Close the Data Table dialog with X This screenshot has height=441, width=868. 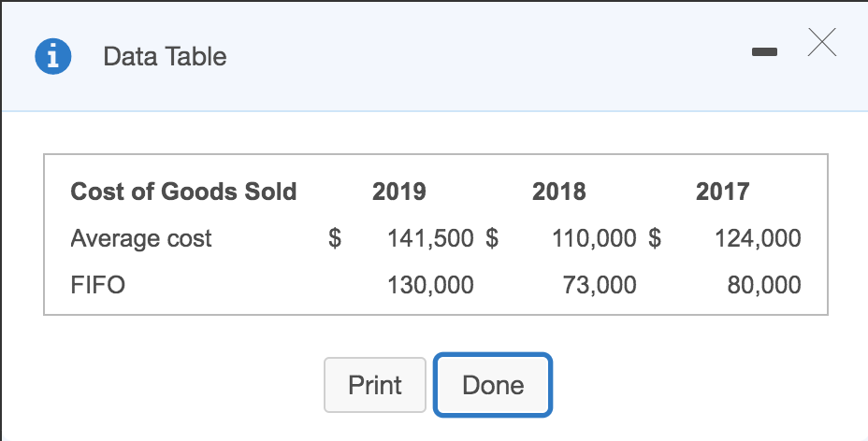(820, 43)
